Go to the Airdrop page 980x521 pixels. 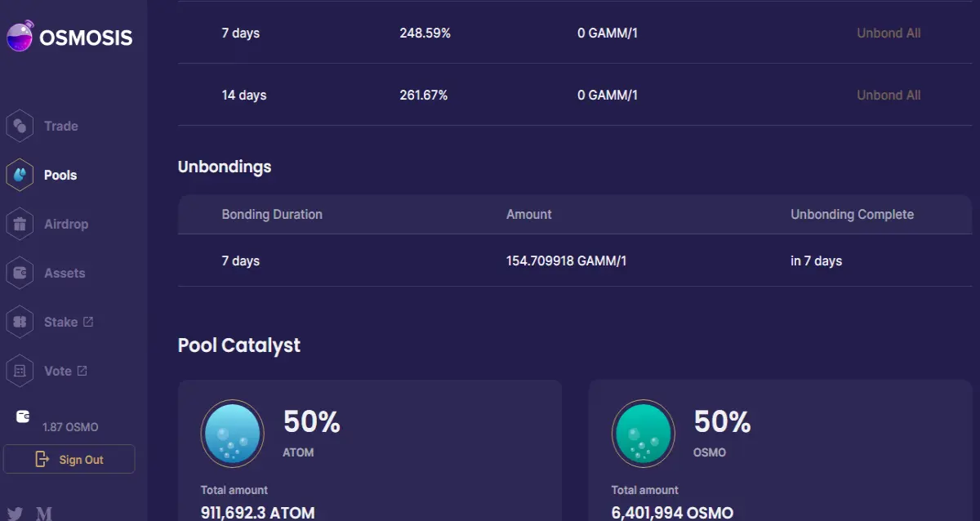[x=66, y=224]
